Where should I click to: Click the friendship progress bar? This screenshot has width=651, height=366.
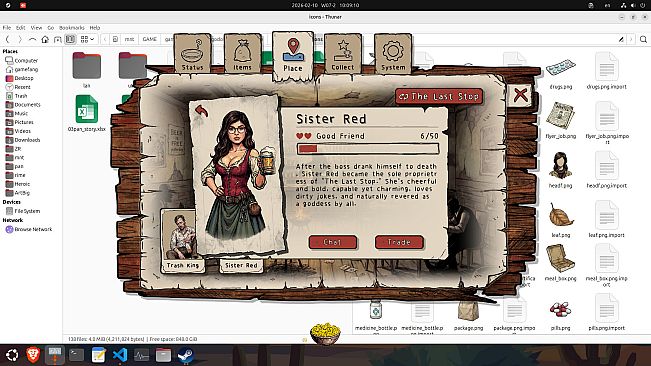(368, 149)
